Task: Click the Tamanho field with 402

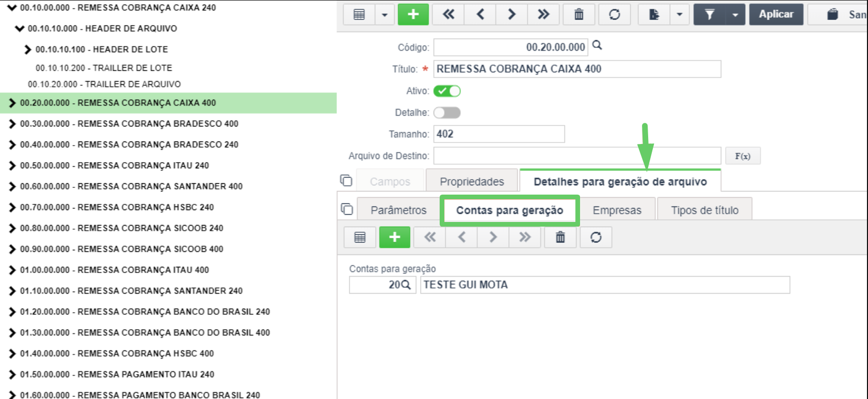Action: coord(499,134)
